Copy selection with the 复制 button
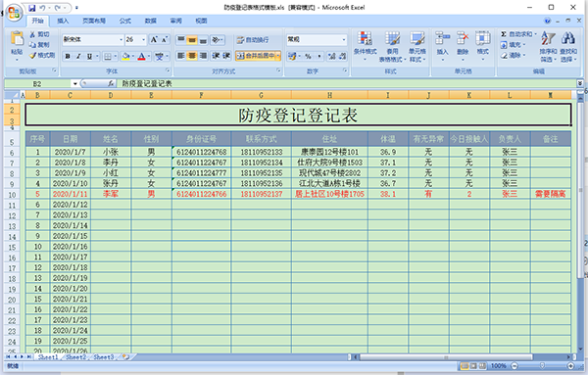This screenshot has height=375, width=588. 39,45
